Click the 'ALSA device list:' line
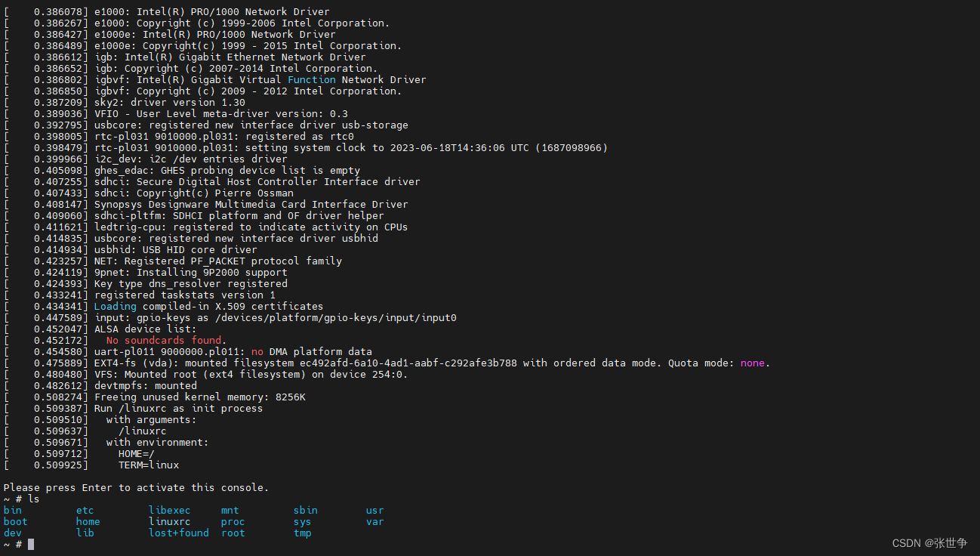The width and height of the screenshot is (980, 556). pos(145,329)
